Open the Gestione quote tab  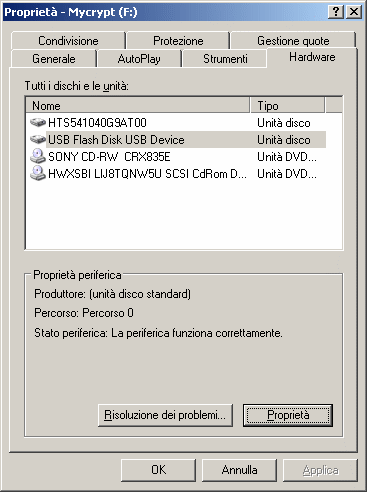click(x=293, y=41)
